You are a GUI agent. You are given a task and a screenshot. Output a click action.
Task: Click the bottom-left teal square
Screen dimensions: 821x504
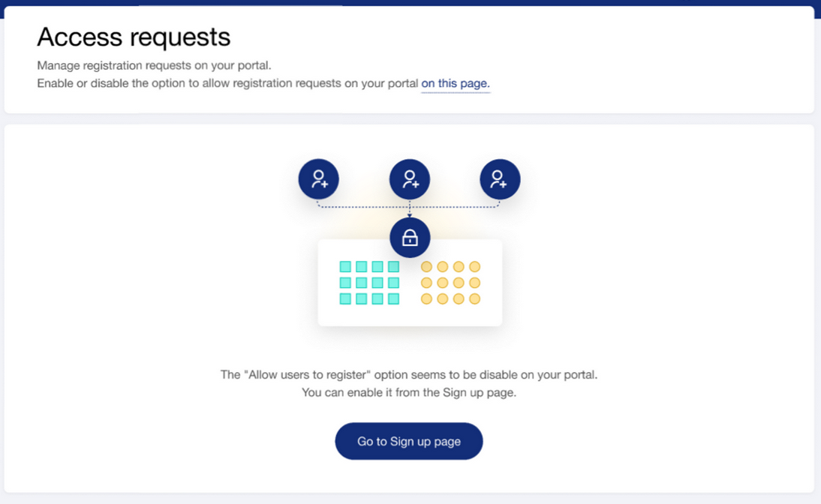coord(345,298)
